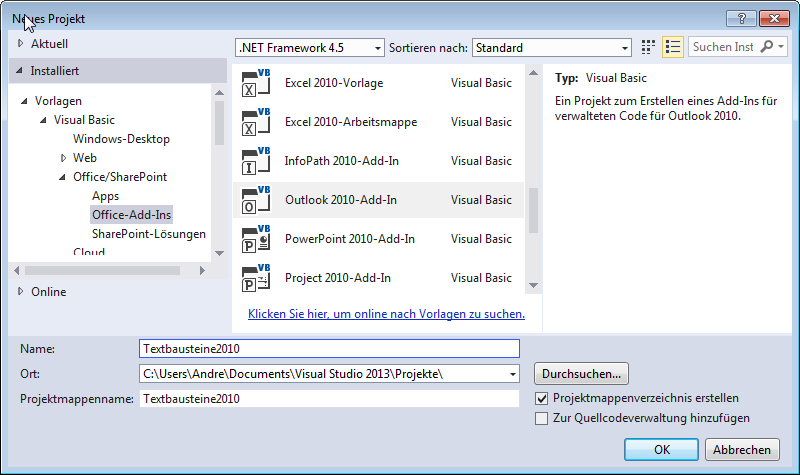Select the Cloud tree item
The image size is (800, 475).
tap(89, 252)
